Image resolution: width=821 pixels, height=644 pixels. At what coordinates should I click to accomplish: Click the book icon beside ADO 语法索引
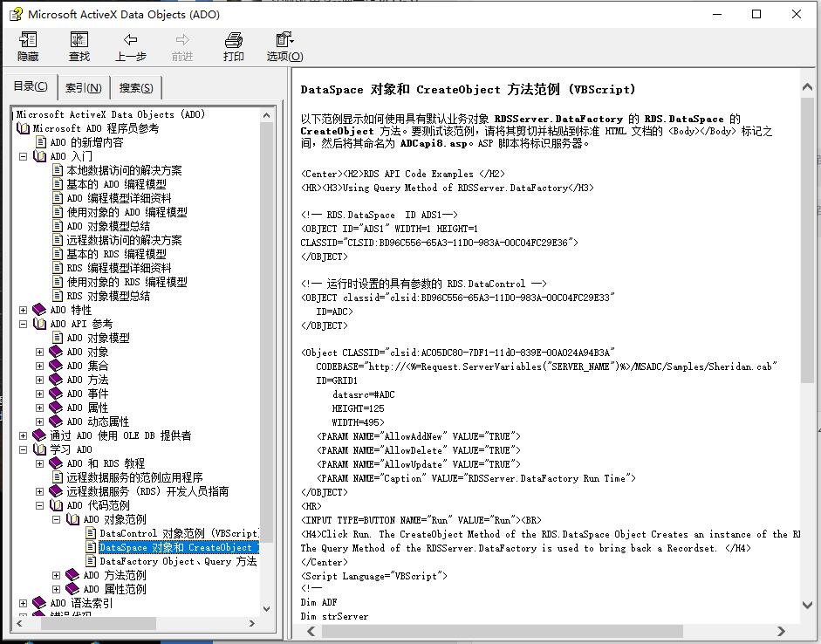(x=39, y=603)
